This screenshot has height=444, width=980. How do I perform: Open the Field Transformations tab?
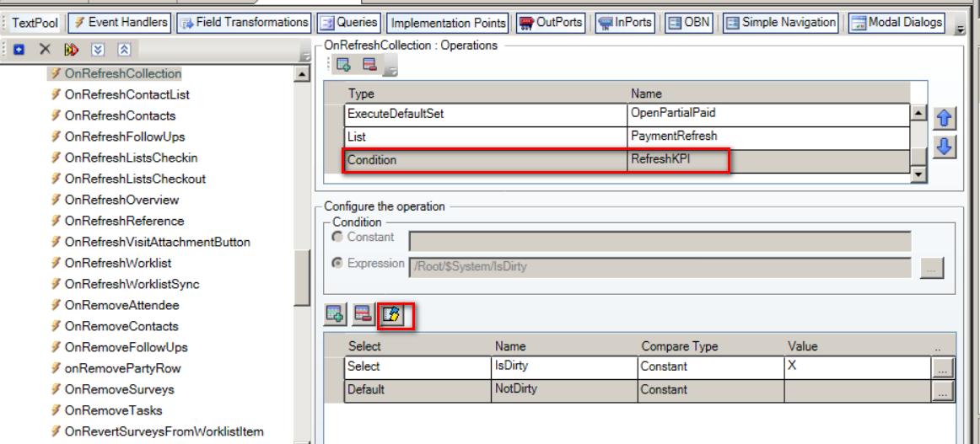(245, 23)
